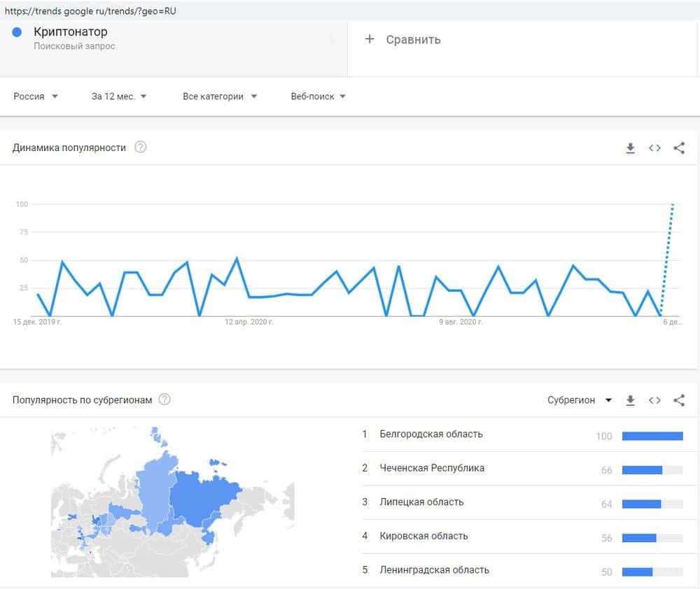
Task: Click the plus icon next to Сравнить
Action: coord(370,39)
